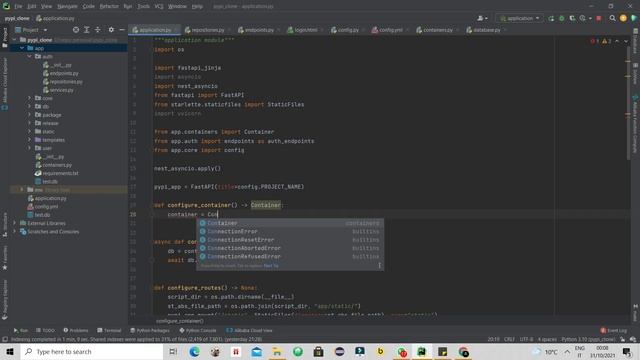Screen dimensions: 640x360
Task: Expand the core folder
Action: pos(29,98)
